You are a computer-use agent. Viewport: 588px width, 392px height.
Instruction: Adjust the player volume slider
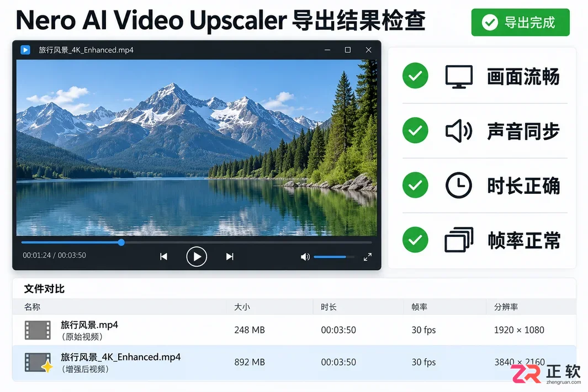click(x=333, y=257)
